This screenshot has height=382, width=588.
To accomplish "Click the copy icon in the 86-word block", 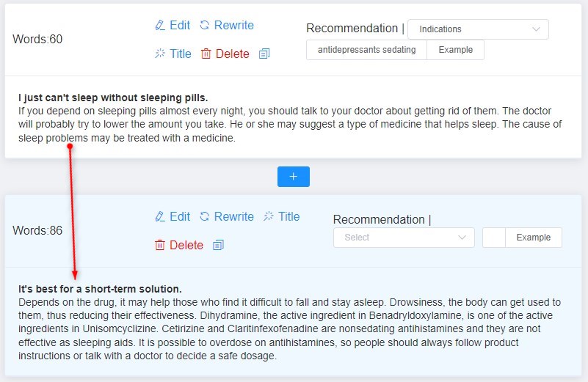I will [218, 245].
